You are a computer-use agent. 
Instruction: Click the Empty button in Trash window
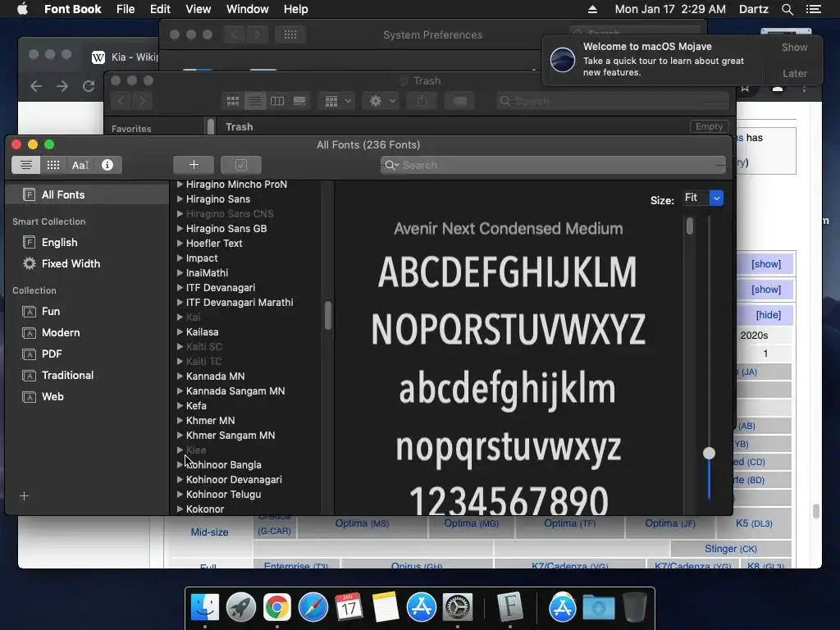pos(709,126)
